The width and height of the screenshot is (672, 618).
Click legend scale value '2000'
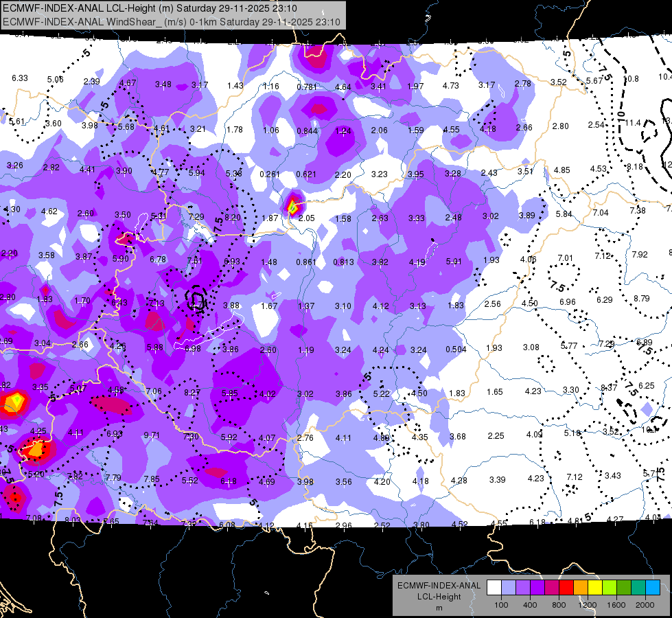click(645, 605)
